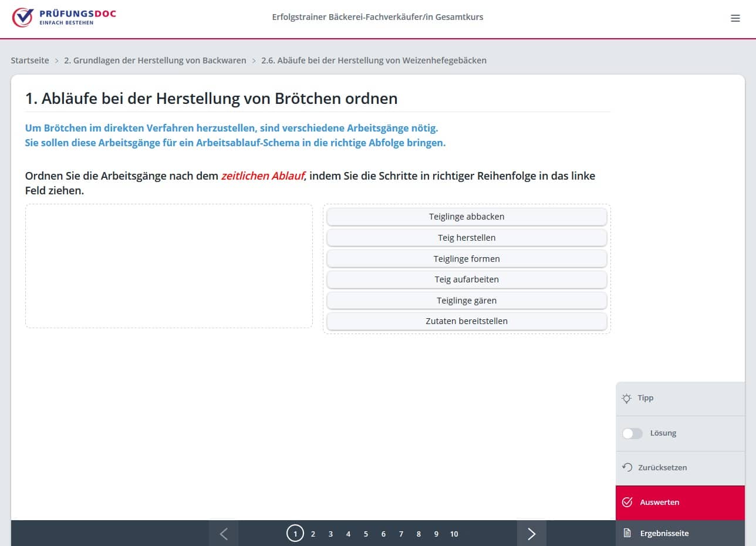This screenshot has width=756, height=546.
Task: Select the 'Teig herstellen' step
Action: click(466, 238)
